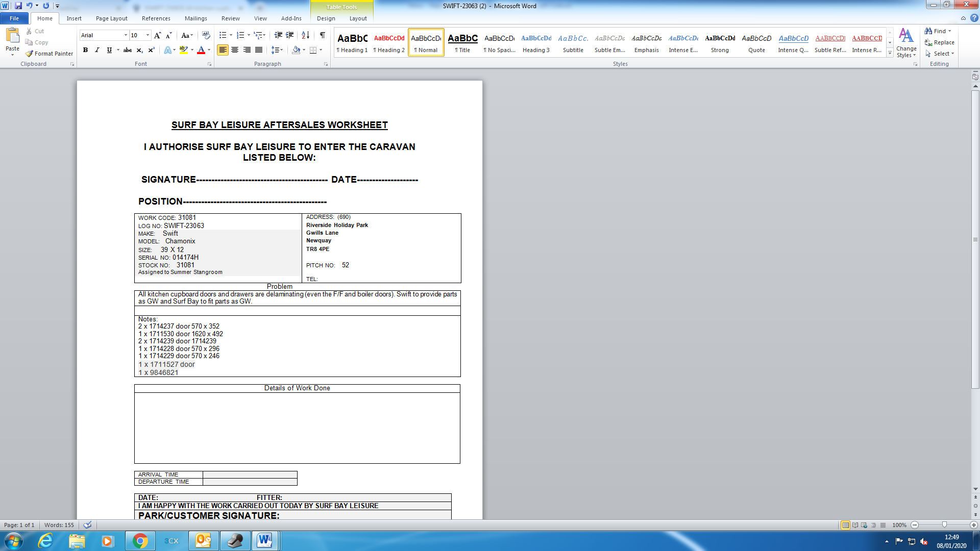Click the Format Painter brush icon
Image resolution: width=980 pixels, height=551 pixels.
[30, 54]
